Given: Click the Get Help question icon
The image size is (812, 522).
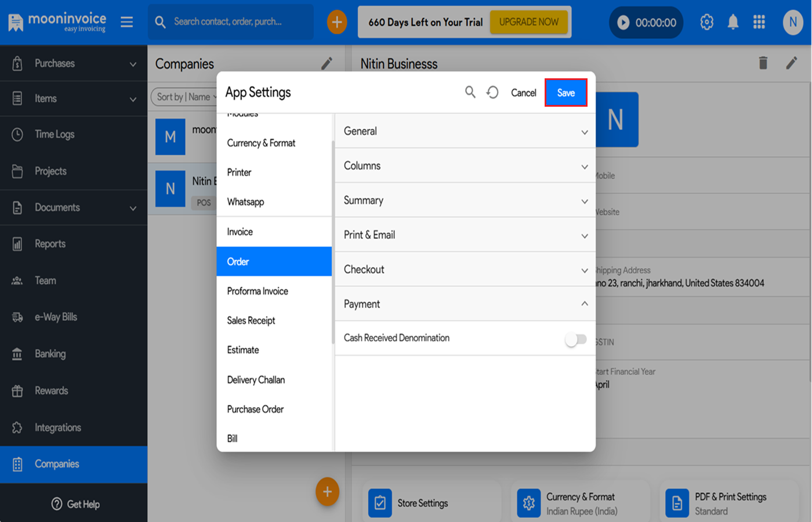Looking at the screenshot, I should (x=57, y=504).
